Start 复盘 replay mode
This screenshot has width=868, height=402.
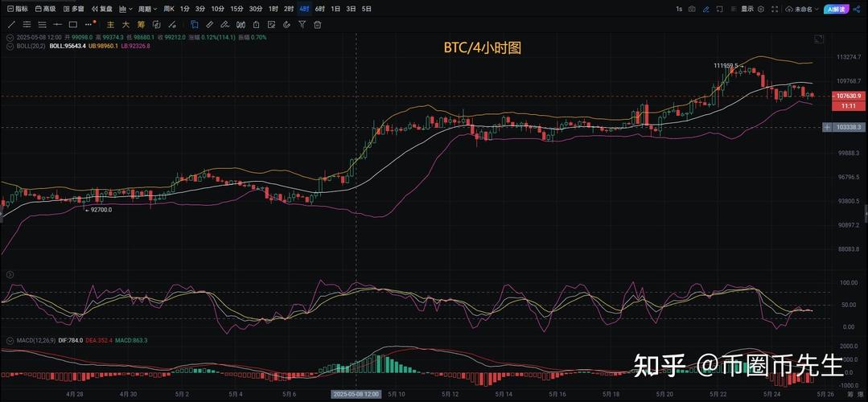102,9
